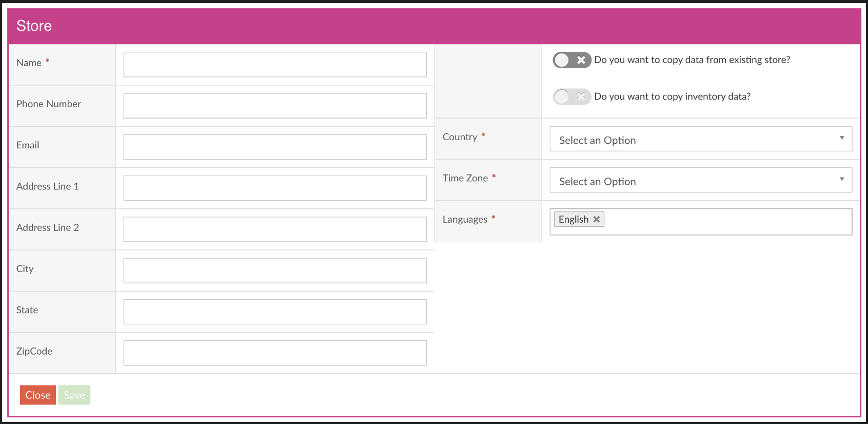Click the English language tag
This screenshot has height=424, width=868.
574,219
